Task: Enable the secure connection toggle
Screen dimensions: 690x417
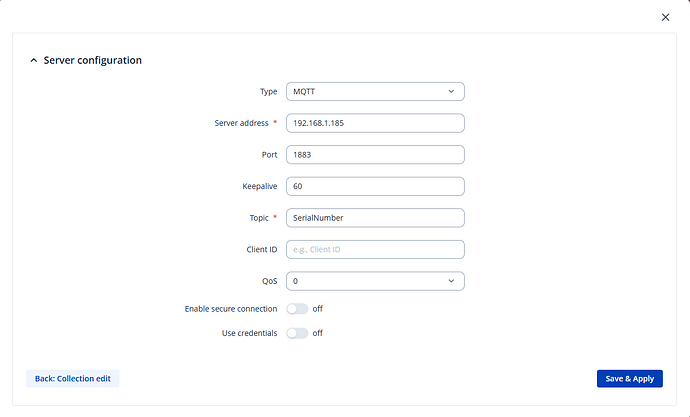Action: coord(297,309)
